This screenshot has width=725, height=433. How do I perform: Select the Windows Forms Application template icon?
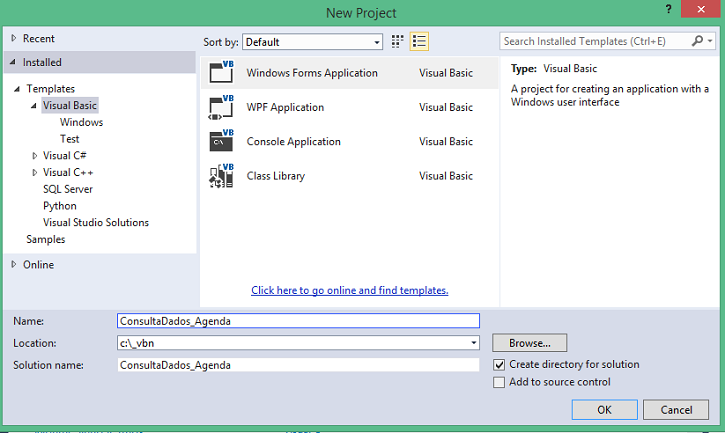(x=221, y=72)
